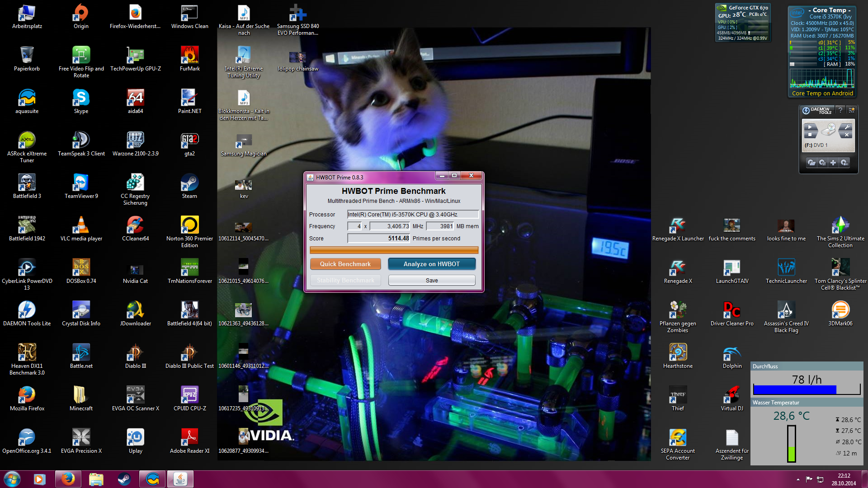Open the Skype desktop icon
This screenshot has width=868, height=488.
tap(81, 102)
